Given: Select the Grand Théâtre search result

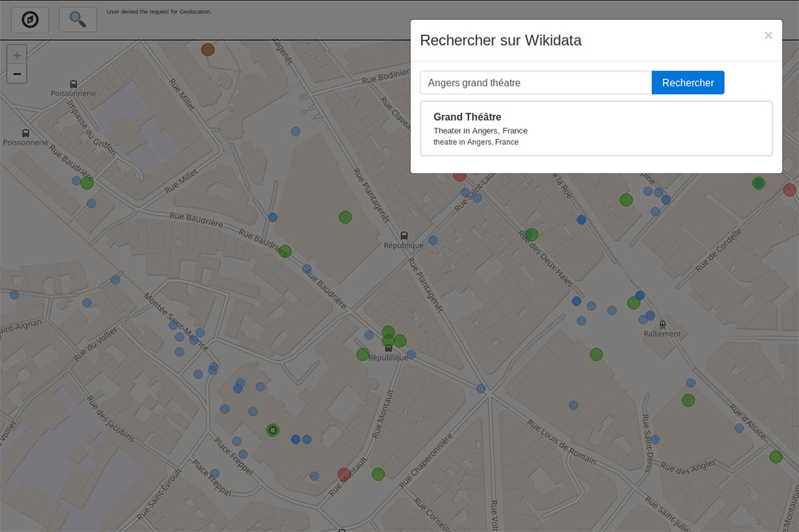Looking at the screenshot, I should 596,129.
